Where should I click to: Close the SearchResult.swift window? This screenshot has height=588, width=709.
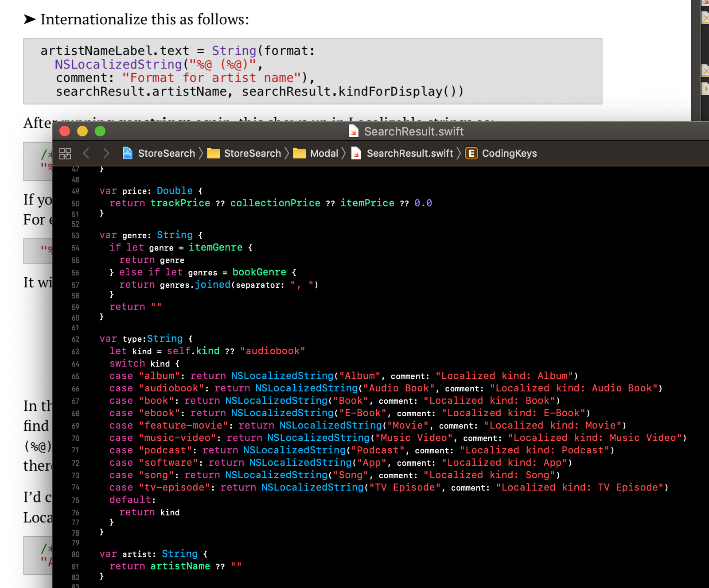65,132
